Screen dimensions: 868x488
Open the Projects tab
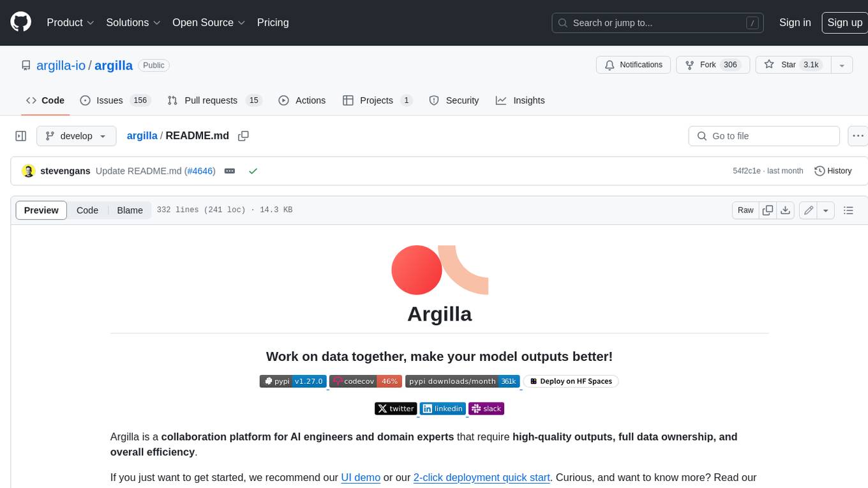pyautogui.click(x=377, y=100)
